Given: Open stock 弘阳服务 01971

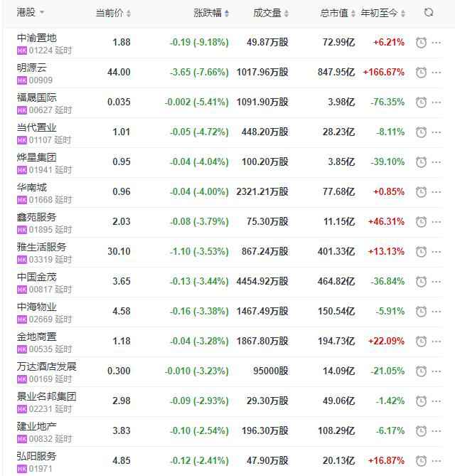Looking at the screenshot, I should pyautogui.click(x=36, y=462).
